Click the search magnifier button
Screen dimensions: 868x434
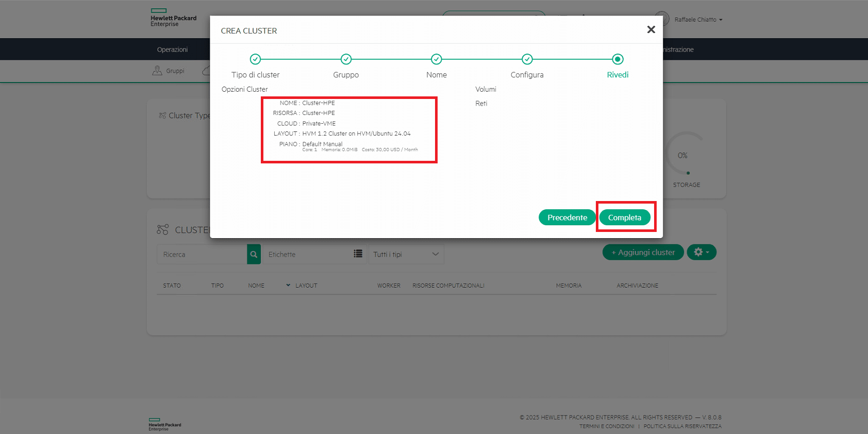(254, 254)
